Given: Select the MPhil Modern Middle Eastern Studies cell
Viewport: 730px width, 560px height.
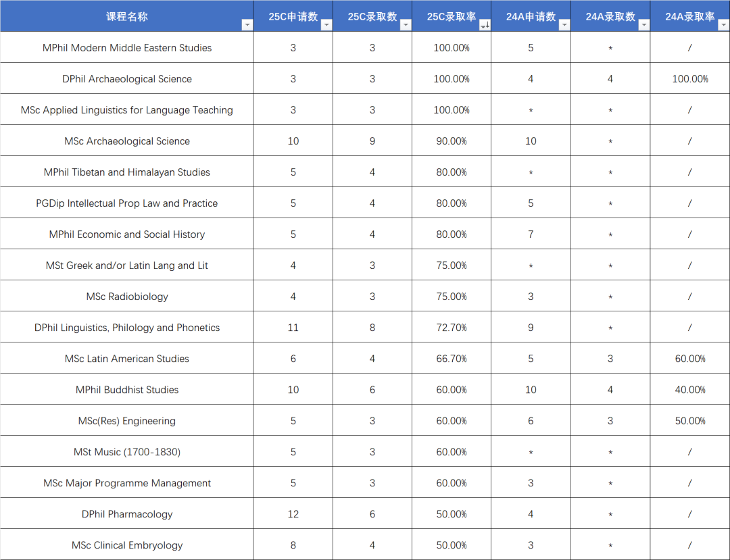Looking at the screenshot, I should (x=127, y=48).
